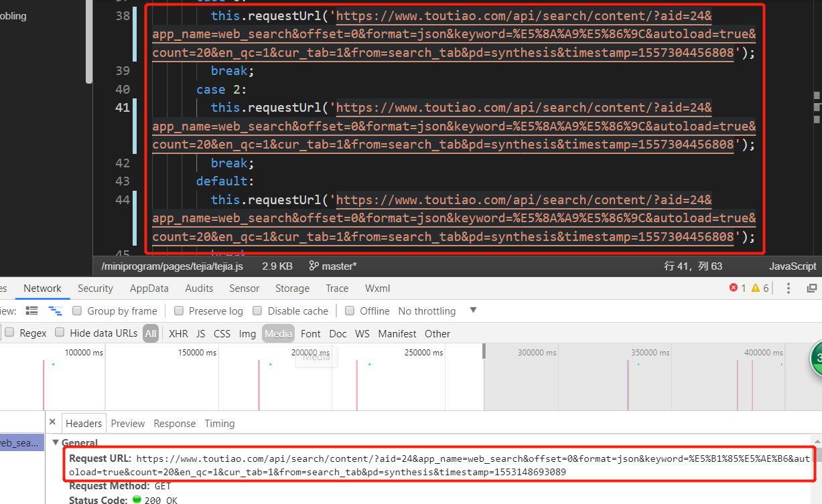The height and width of the screenshot is (504, 822).
Task: Click line number 41 in gutter
Action: (123, 107)
